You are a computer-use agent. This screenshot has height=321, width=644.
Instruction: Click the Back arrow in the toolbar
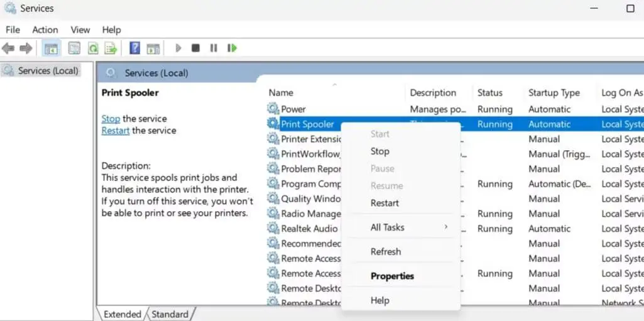(8, 48)
